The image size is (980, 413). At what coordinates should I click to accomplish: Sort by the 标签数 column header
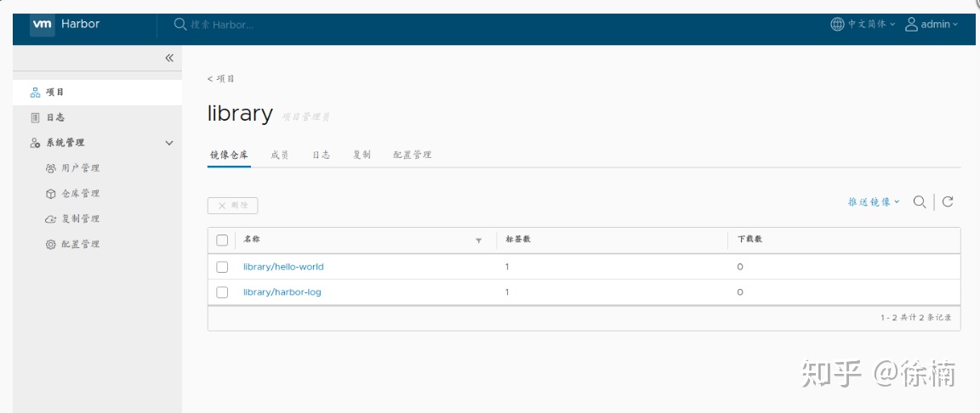click(x=518, y=240)
